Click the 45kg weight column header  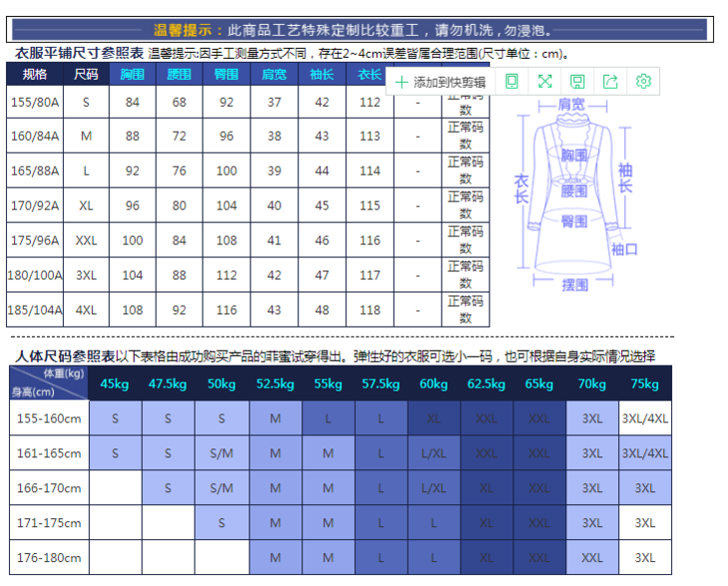115,384
